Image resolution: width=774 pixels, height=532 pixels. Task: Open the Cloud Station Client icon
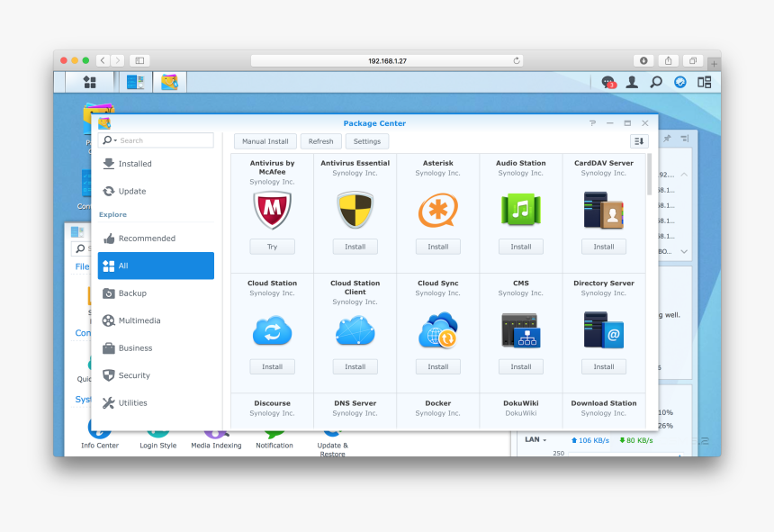pos(355,330)
